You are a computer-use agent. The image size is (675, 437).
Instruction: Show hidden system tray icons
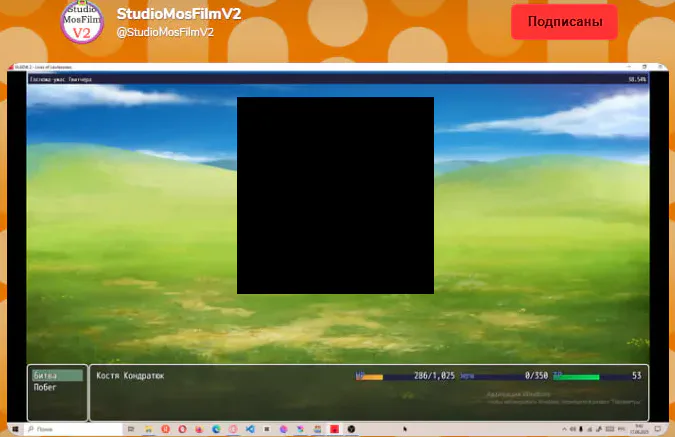tap(564, 429)
